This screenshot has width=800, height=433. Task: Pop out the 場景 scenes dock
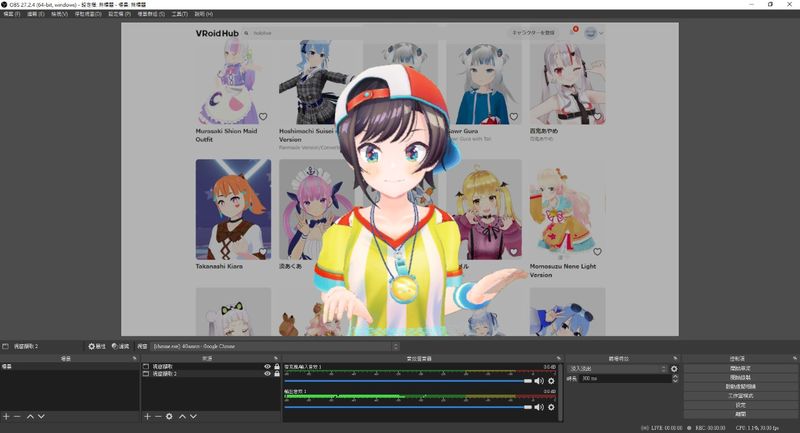tap(135, 359)
